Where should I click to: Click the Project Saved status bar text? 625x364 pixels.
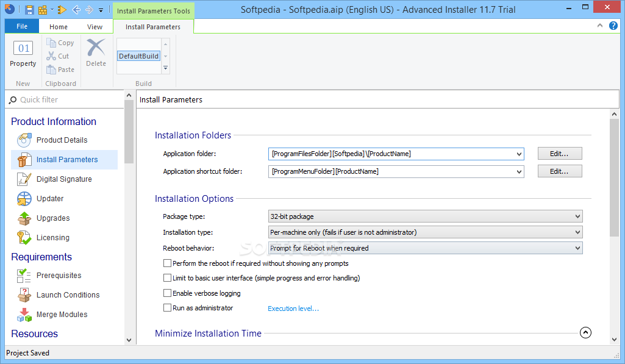click(x=27, y=353)
